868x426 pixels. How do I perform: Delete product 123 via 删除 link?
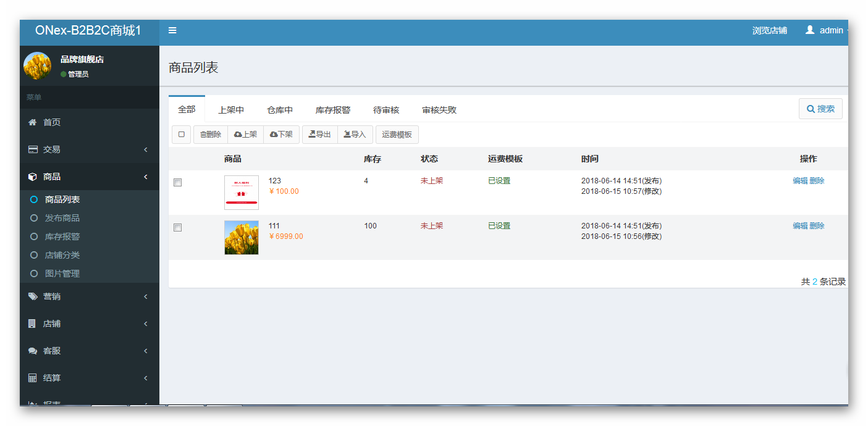tap(817, 181)
